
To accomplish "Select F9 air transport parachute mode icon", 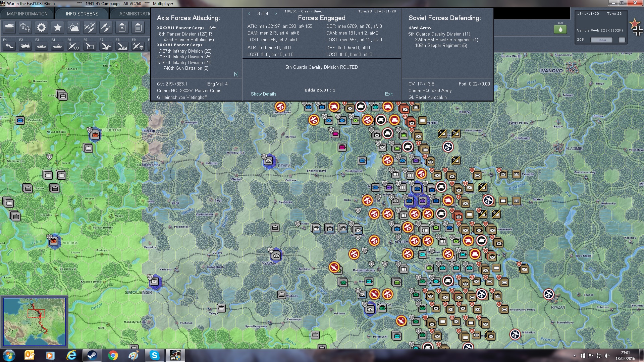I will [138, 46].
